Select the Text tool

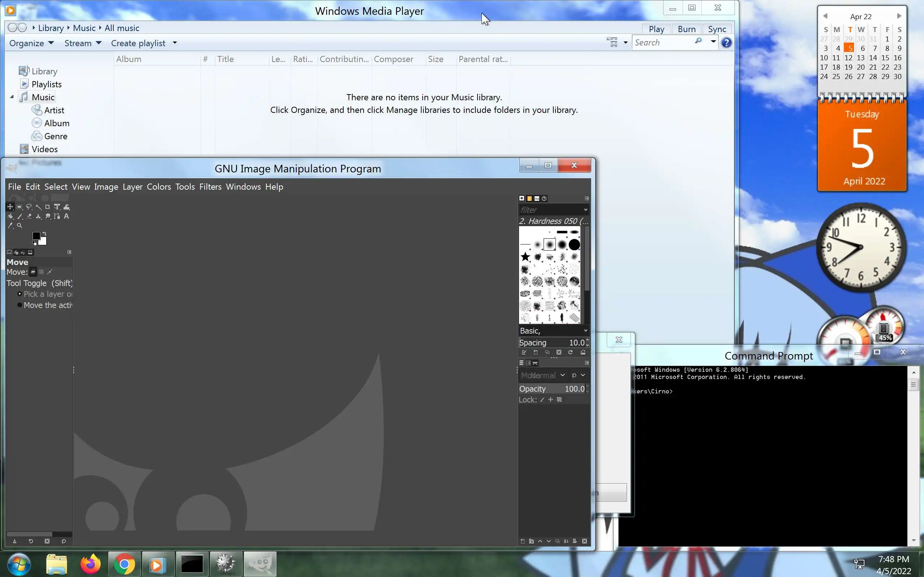[x=66, y=216]
